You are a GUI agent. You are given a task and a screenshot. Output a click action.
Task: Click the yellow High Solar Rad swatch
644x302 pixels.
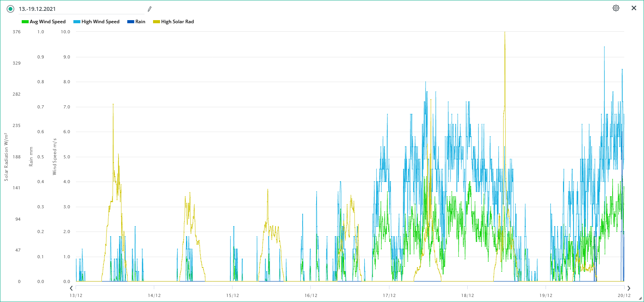tap(157, 22)
